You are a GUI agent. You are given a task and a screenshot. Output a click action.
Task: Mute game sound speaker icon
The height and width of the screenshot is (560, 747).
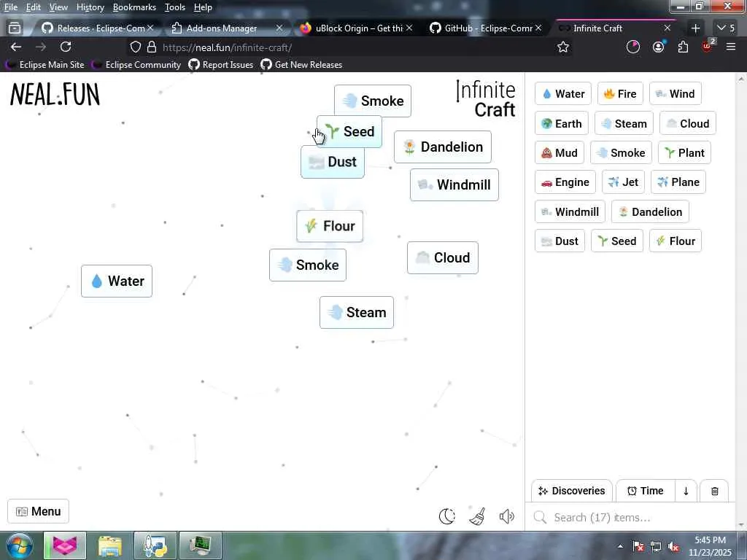click(507, 516)
